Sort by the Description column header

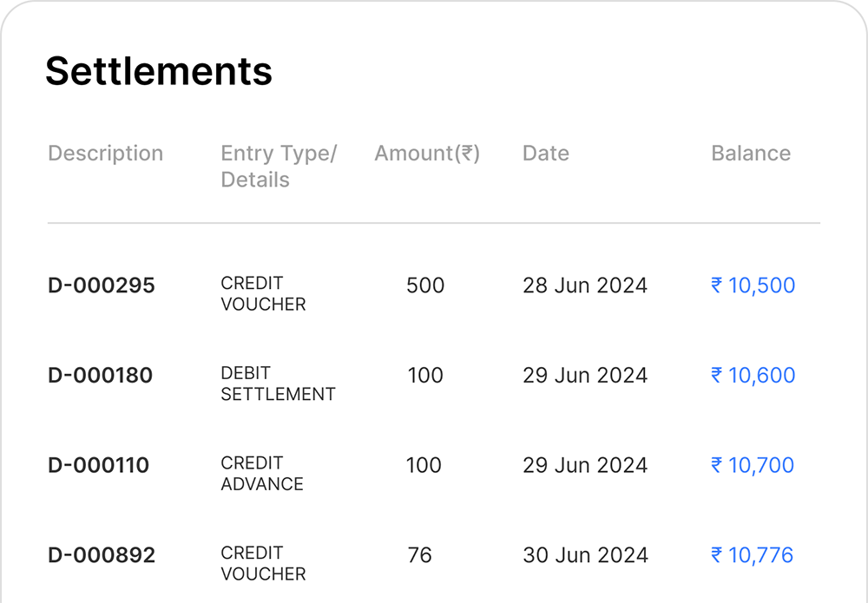pyautogui.click(x=106, y=154)
